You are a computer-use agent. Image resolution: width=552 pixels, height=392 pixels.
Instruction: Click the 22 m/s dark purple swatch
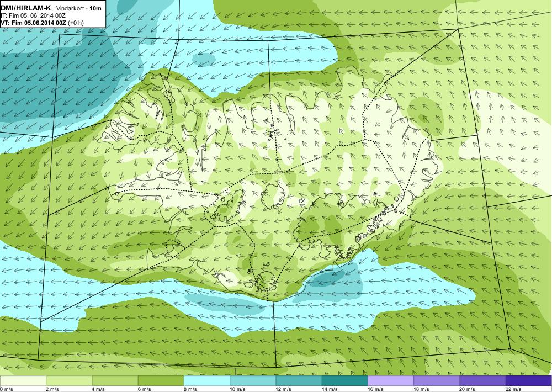pyautogui.click(x=529, y=381)
